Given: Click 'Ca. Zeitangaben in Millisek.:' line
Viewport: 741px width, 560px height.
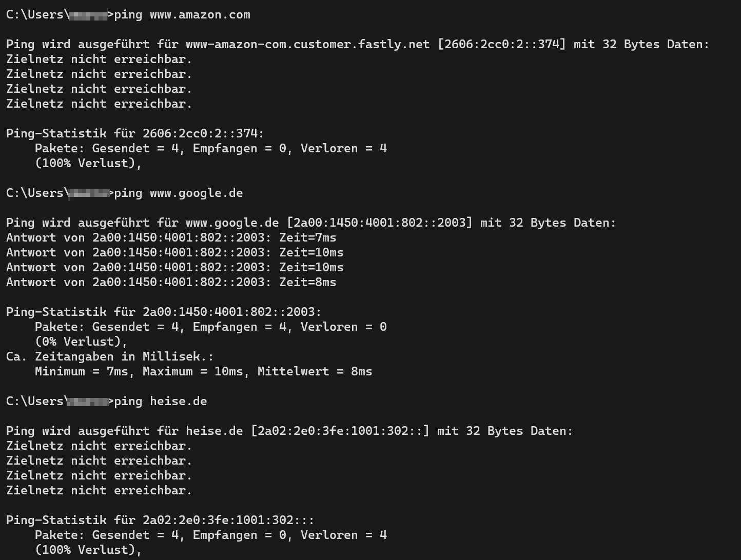Looking at the screenshot, I should (x=110, y=357).
